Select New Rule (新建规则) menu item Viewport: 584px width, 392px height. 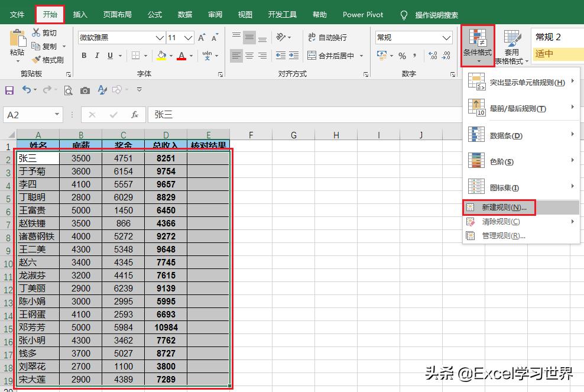coord(503,208)
